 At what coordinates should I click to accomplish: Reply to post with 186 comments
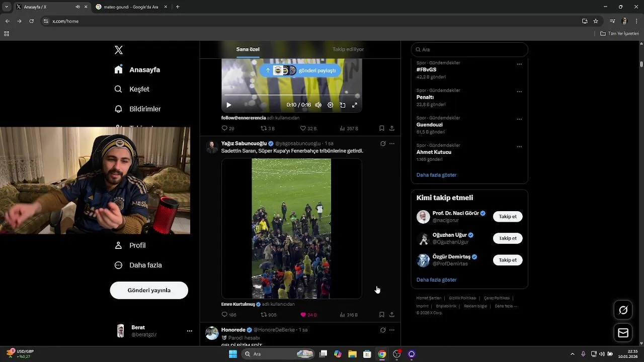tap(229, 315)
